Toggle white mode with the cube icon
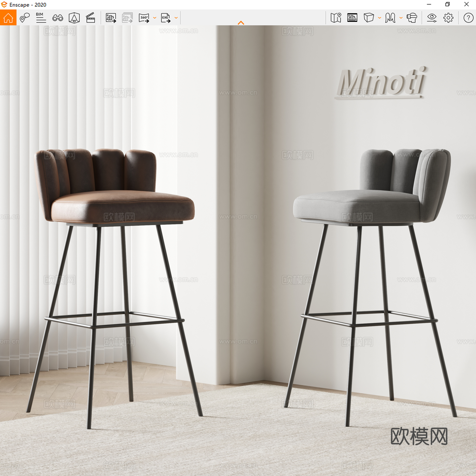The height and width of the screenshot is (476, 476). point(369,18)
